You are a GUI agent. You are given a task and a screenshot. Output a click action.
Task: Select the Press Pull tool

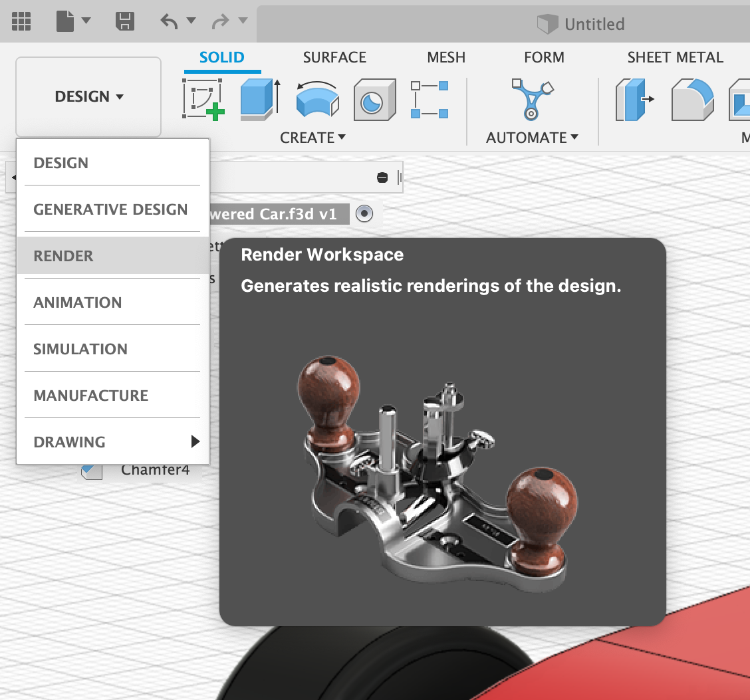click(635, 100)
